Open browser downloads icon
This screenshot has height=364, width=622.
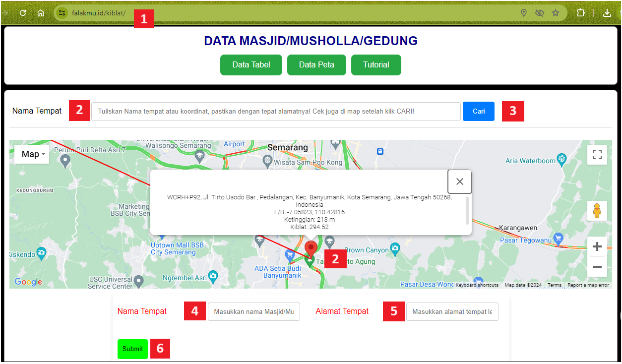click(607, 13)
